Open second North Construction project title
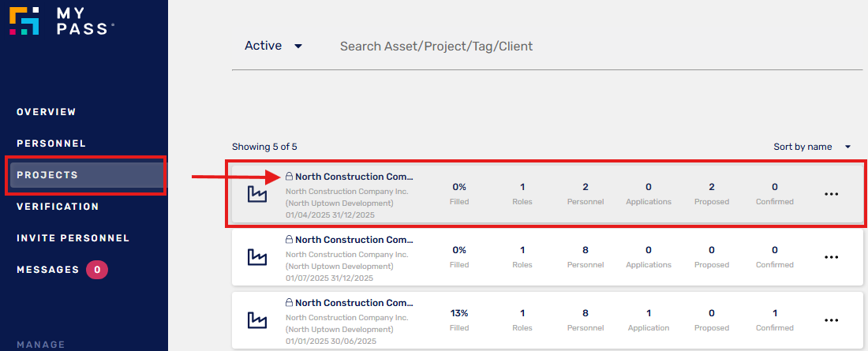Image resolution: width=868 pixels, height=351 pixels. [x=354, y=240]
